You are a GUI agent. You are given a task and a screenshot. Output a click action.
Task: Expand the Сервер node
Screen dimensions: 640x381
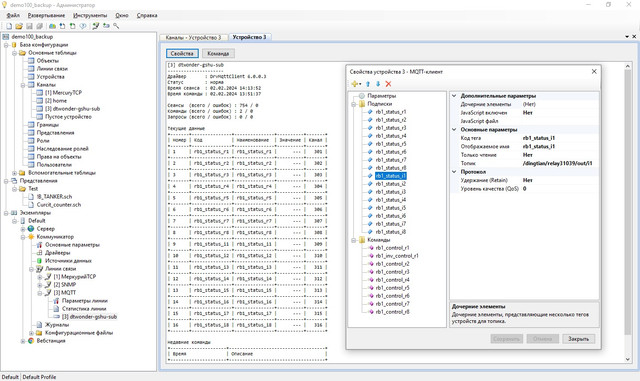(23, 229)
